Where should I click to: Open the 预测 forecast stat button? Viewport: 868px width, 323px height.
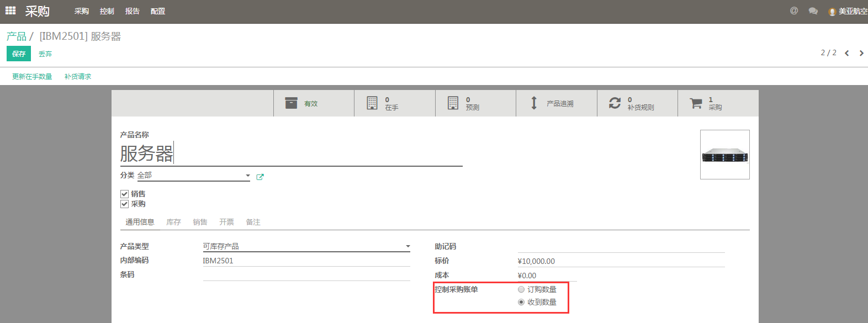475,103
